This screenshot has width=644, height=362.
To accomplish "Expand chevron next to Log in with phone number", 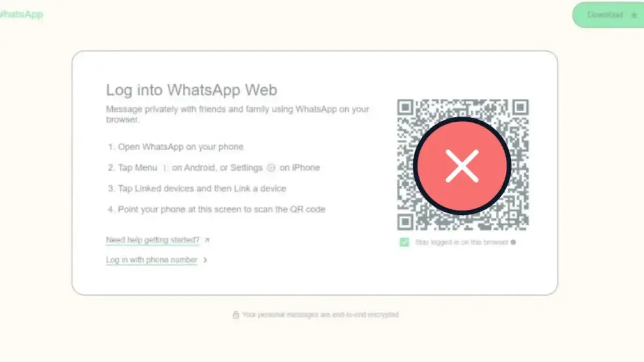I will point(206,260).
